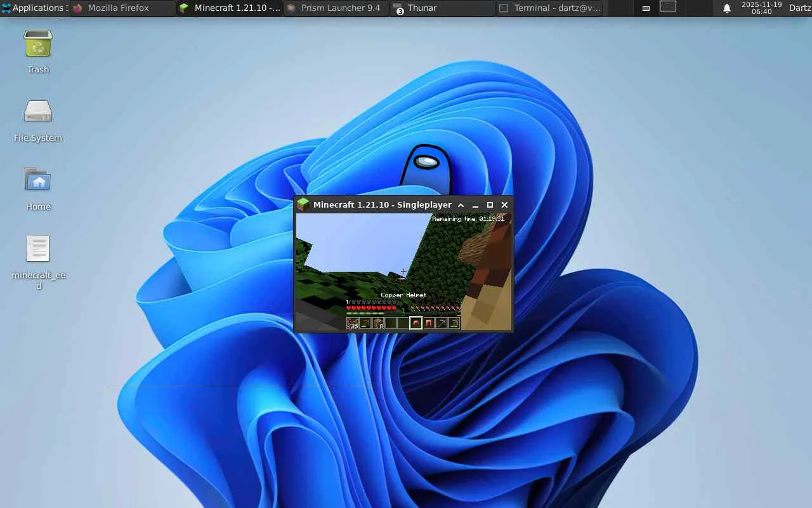
Task: Click the last hotbar slot
Action: click(x=454, y=323)
